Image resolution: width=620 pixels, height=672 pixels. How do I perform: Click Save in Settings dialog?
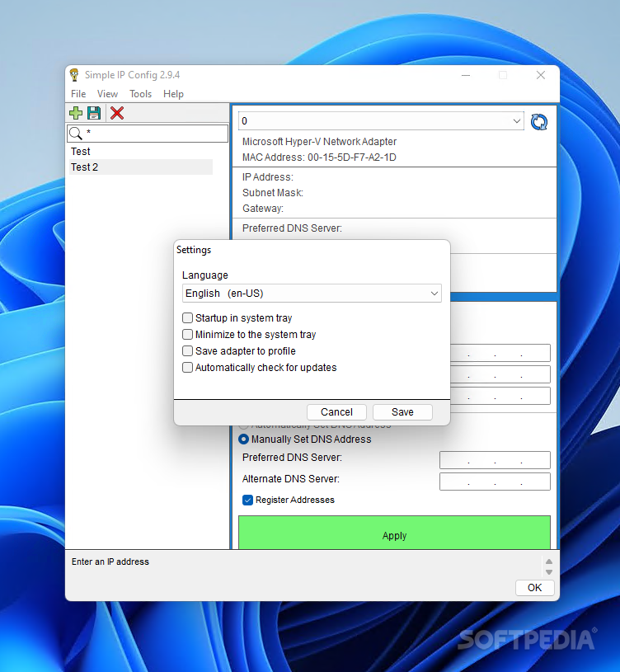403,411
